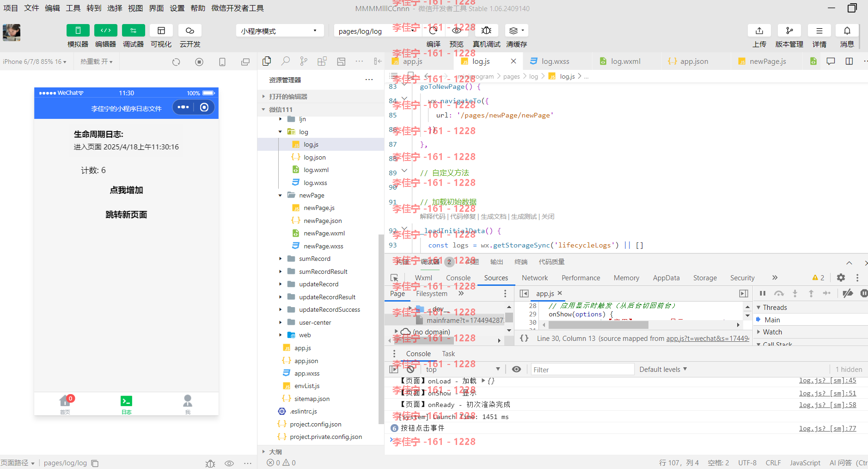Click the simulator phone device icon
The width and height of the screenshot is (868, 469).
[x=222, y=62]
